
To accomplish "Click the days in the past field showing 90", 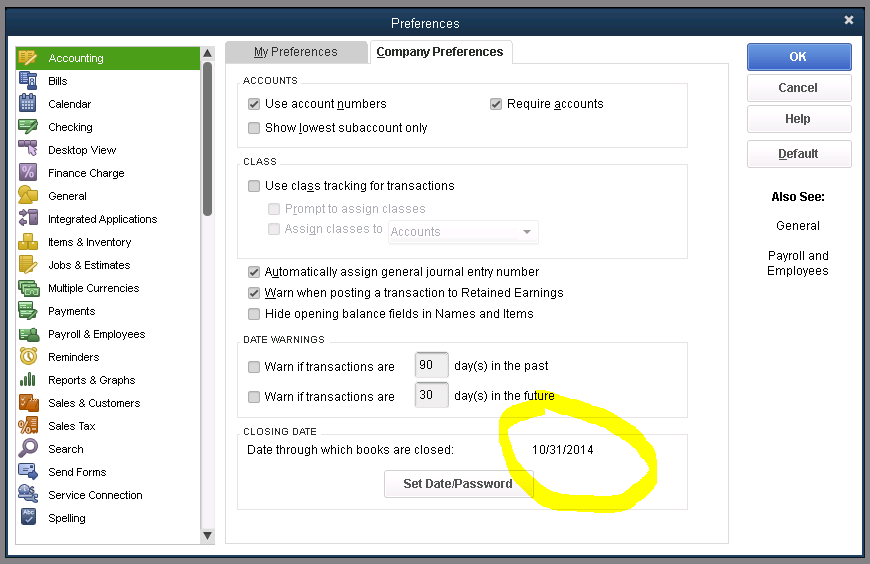I will 432,365.
